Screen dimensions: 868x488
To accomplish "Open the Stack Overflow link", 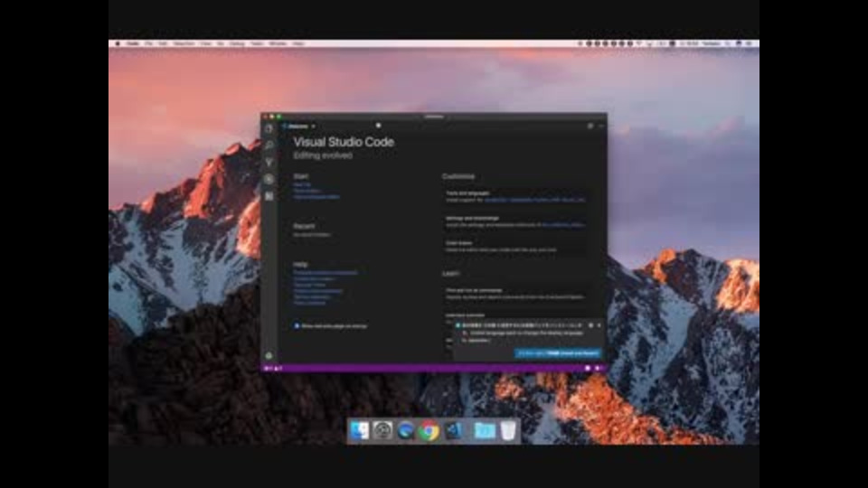I will [310, 304].
